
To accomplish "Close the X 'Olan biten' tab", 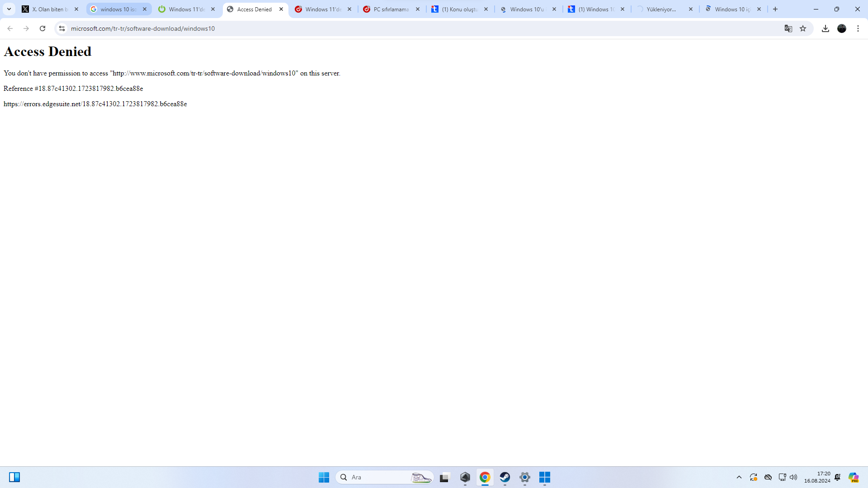I will click(76, 9).
